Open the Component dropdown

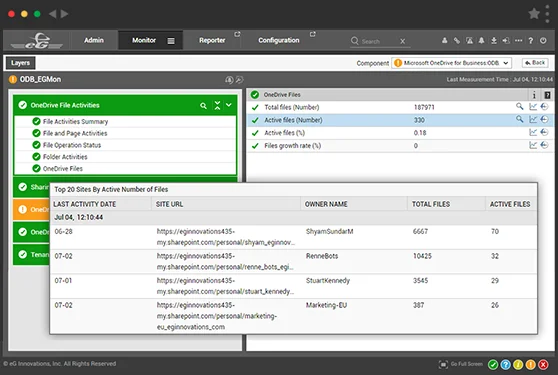pyautogui.click(x=451, y=63)
